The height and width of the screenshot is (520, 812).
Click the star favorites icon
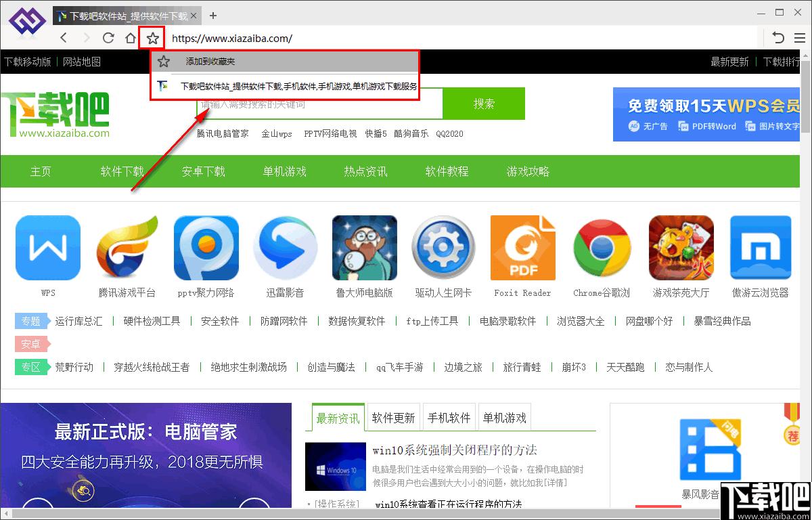[x=153, y=38]
